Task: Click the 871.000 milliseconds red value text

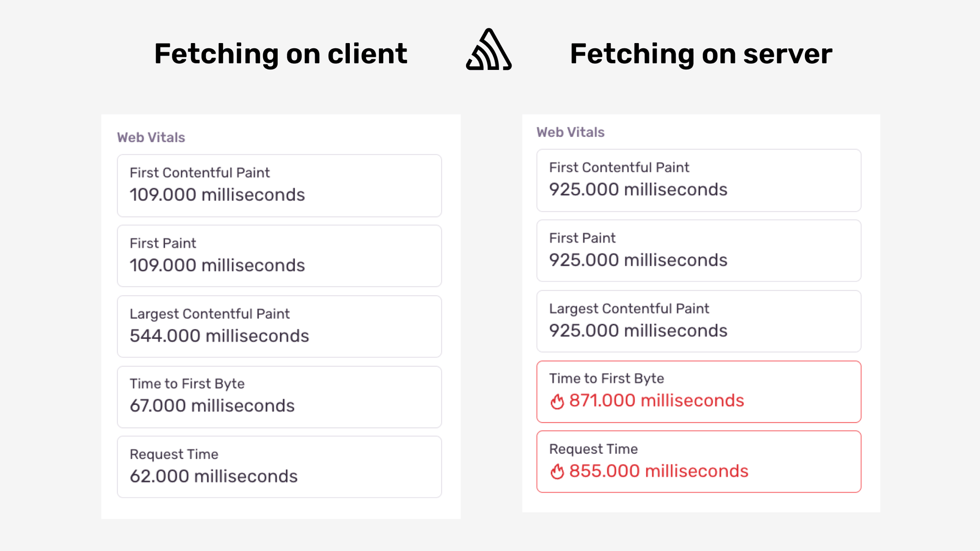Action: pyautogui.click(x=656, y=401)
